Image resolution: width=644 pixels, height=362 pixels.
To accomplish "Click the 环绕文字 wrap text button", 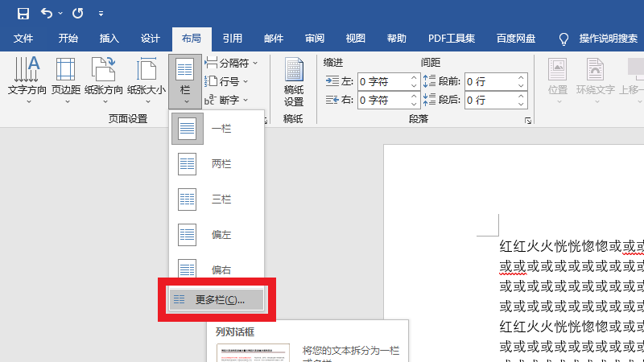I will tap(595, 80).
